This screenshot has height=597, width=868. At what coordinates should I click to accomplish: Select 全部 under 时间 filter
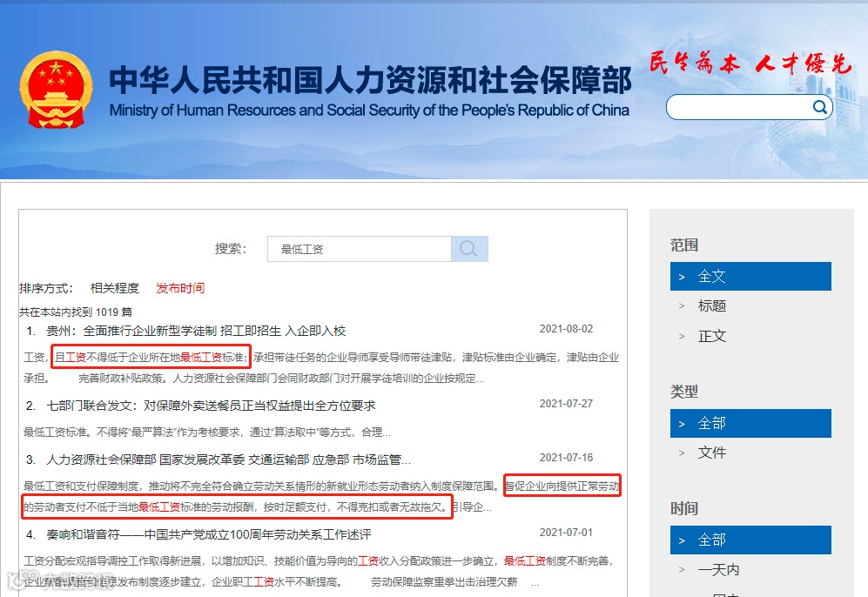coord(750,540)
